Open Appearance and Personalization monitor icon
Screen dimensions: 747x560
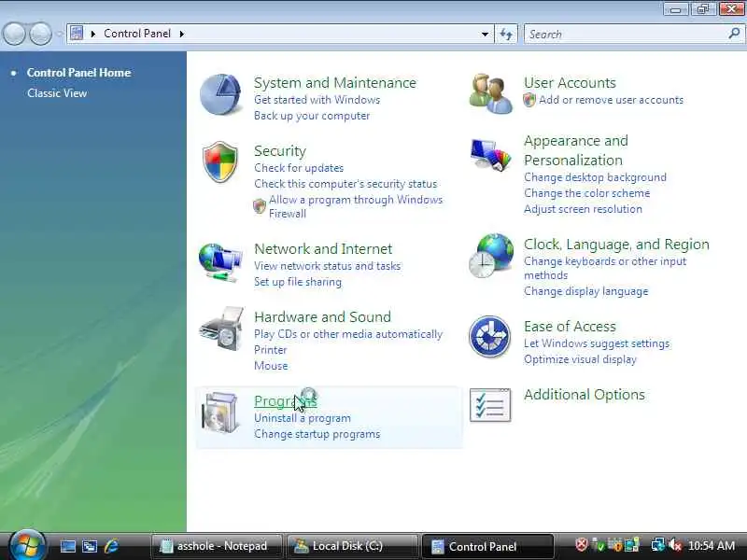pos(491,155)
